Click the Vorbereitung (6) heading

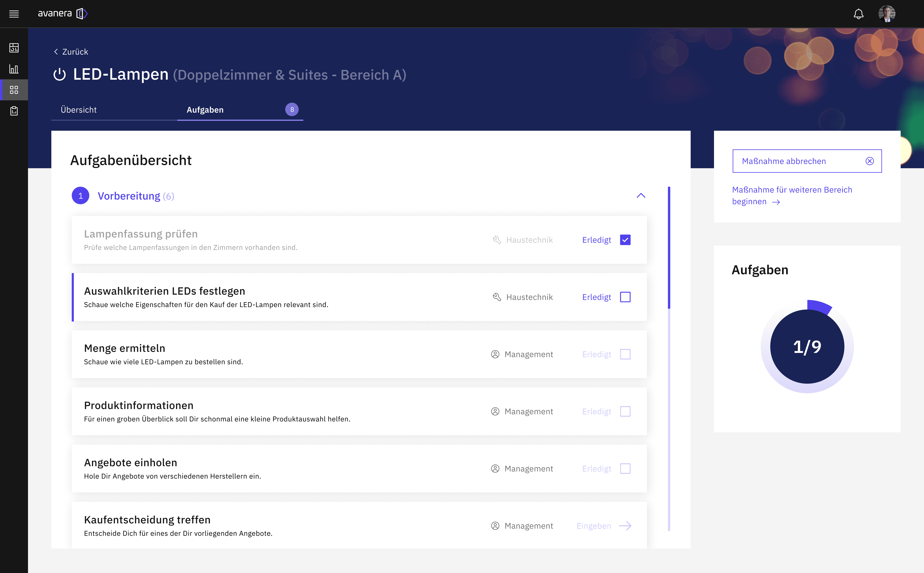tap(136, 196)
